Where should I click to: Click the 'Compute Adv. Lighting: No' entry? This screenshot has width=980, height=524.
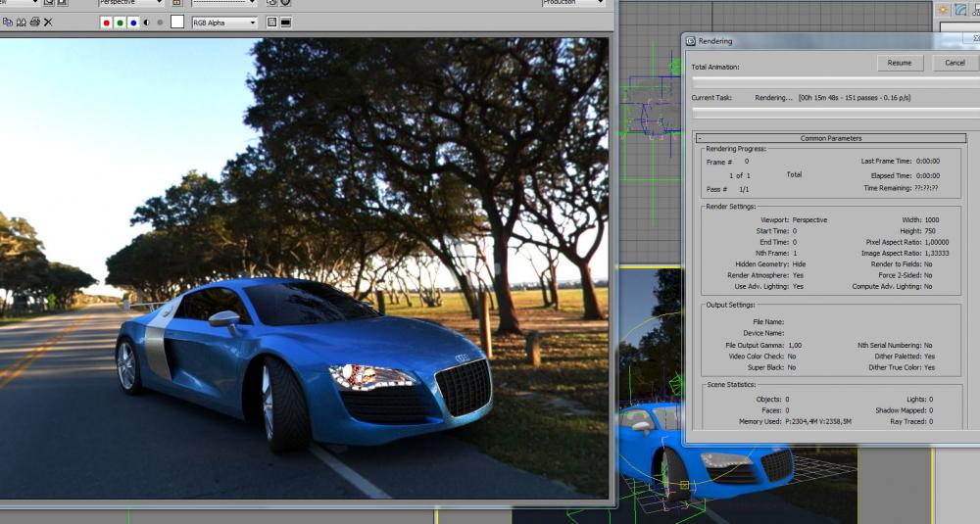coord(892,287)
